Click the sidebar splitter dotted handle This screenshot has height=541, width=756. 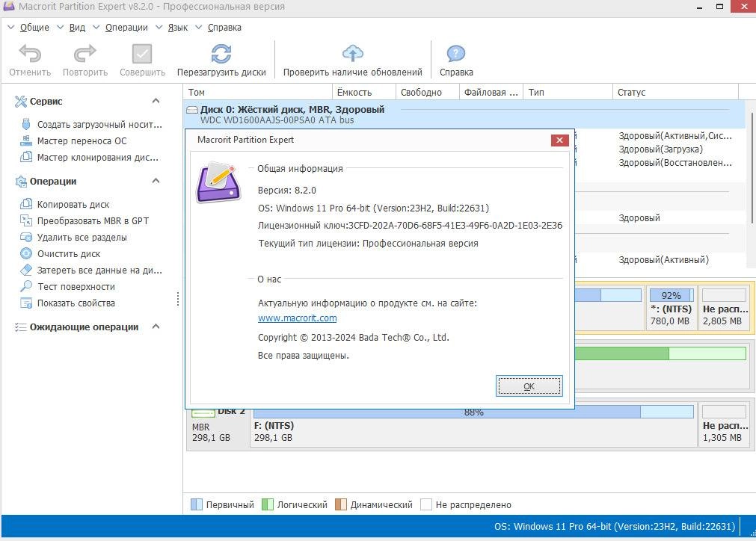[178, 299]
